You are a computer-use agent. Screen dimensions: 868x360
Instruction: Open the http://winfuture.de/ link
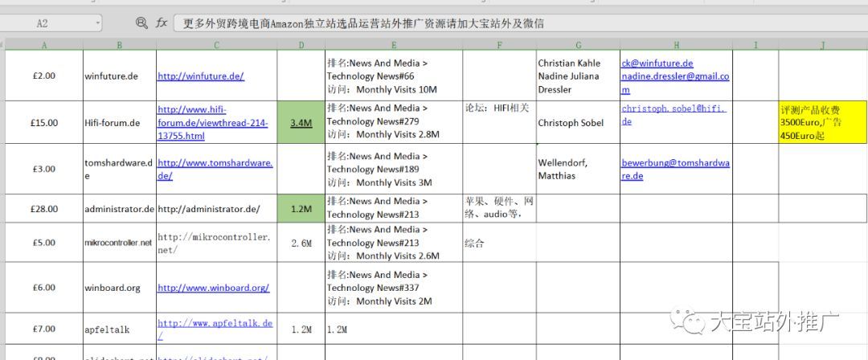[x=200, y=76]
